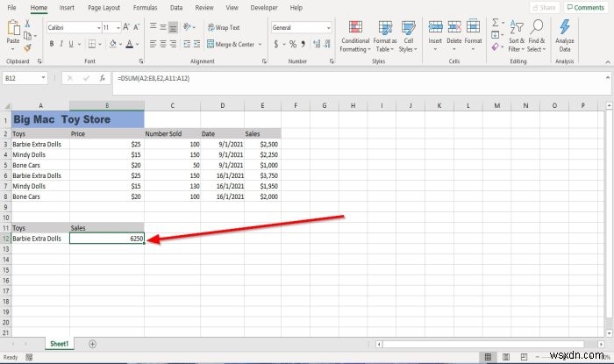Open the Font dialog launcher
The image size is (614, 364).
click(141, 61)
